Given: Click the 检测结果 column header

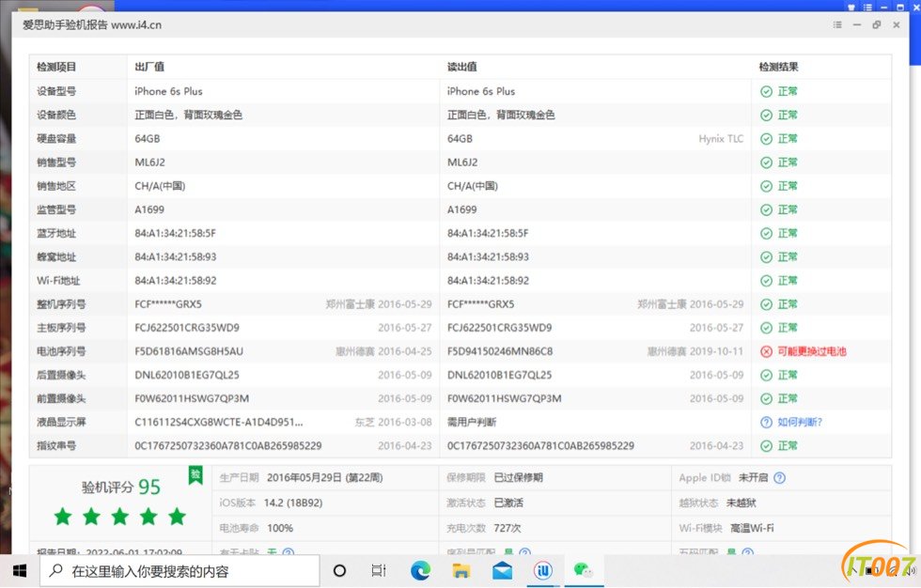Looking at the screenshot, I should coord(778,67).
